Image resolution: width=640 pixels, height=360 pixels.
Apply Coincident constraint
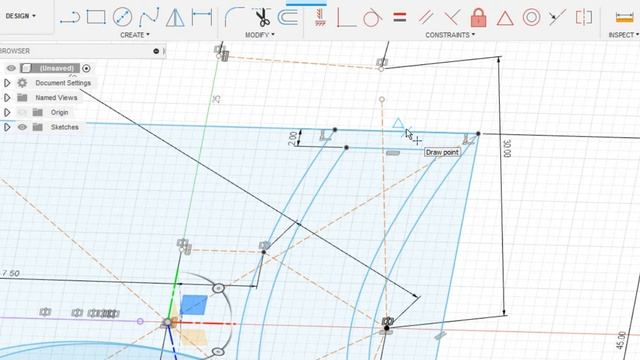(346, 18)
